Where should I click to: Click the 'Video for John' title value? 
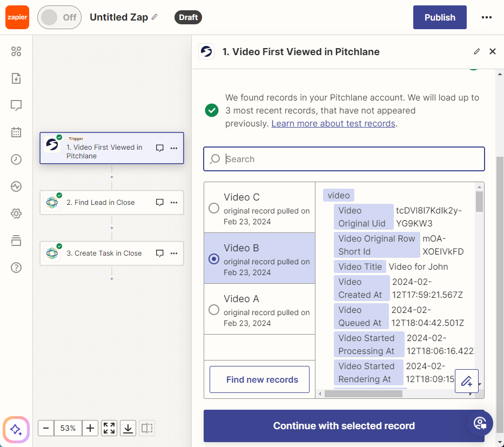pos(418,266)
